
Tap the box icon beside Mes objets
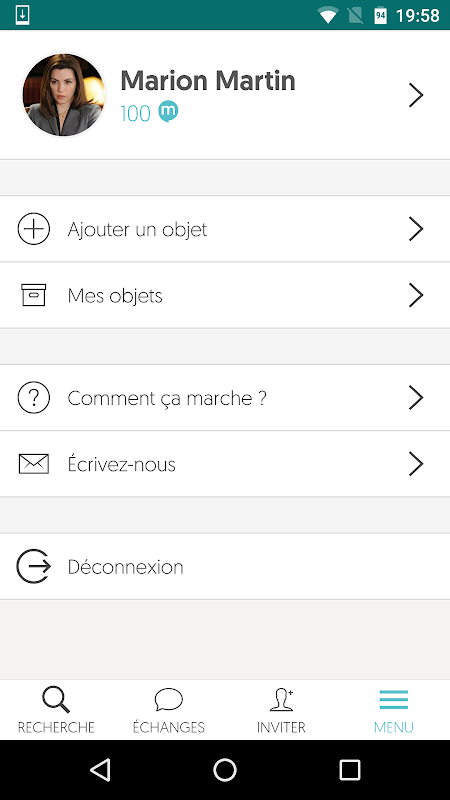(34, 295)
